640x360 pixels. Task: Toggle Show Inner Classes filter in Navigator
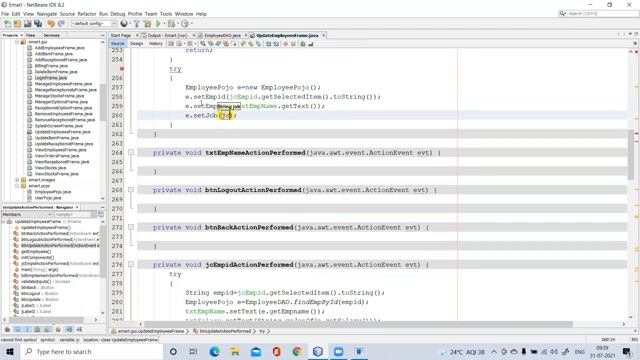47,329
